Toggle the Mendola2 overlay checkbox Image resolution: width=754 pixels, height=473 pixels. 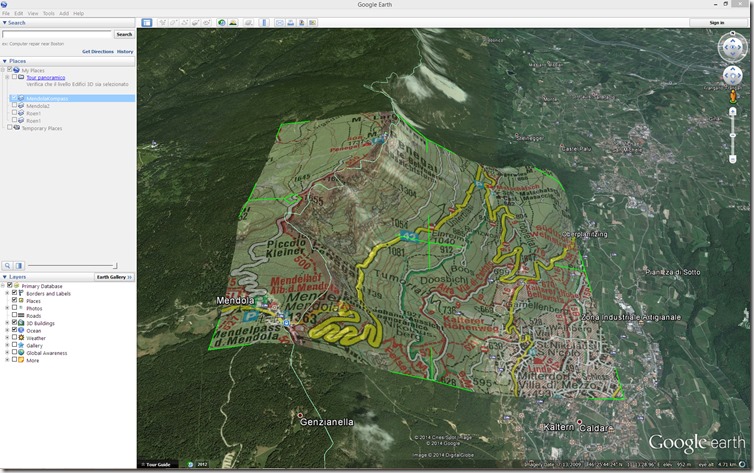[x=14, y=105]
